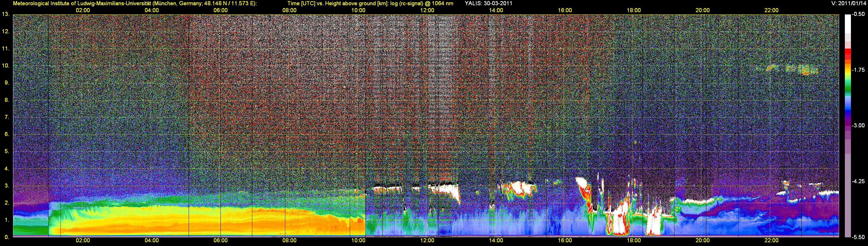Click the 2. km height axis label
This screenshot has width=868, height=246.
point(7,203)
